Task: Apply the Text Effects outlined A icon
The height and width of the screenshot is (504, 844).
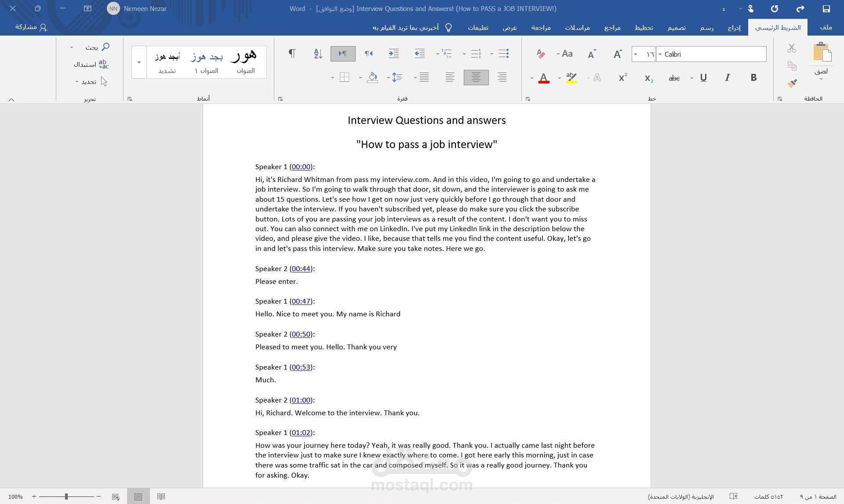Action: (x=597, y=78)
